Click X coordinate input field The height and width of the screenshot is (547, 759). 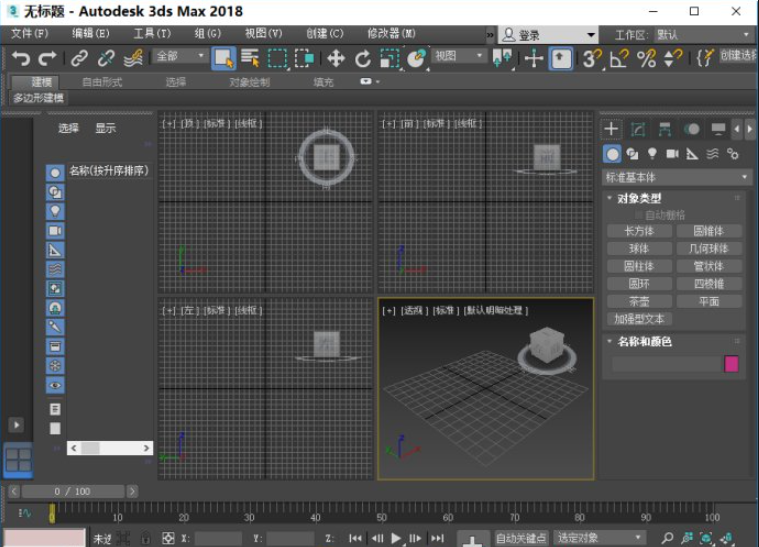click(x=218, y=538)
